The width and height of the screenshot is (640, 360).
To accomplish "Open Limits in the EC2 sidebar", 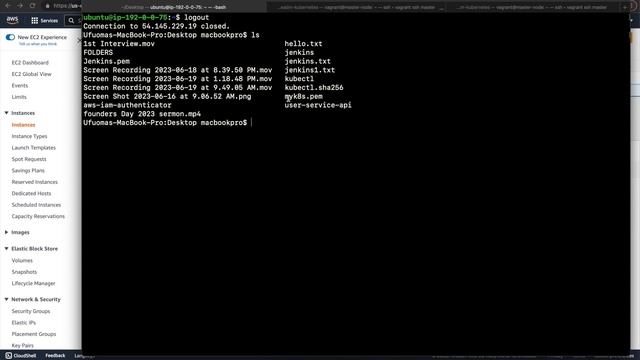I will coord(19,97).
